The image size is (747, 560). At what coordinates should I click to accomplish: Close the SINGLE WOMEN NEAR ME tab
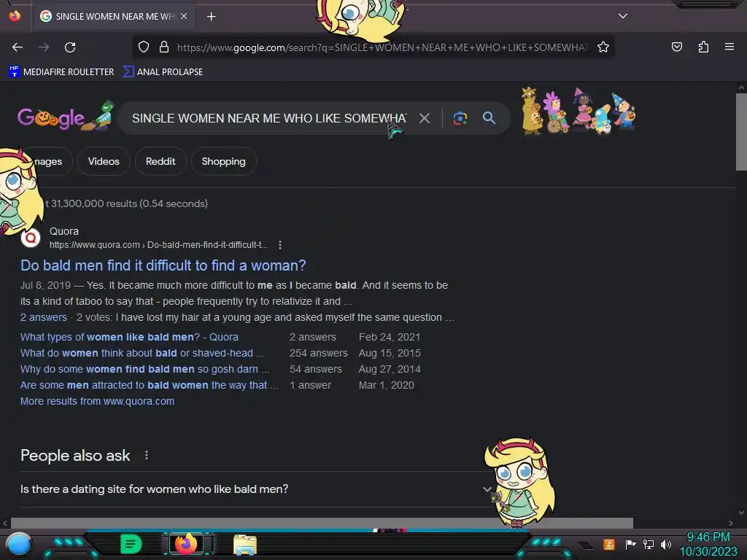(184, 16)
